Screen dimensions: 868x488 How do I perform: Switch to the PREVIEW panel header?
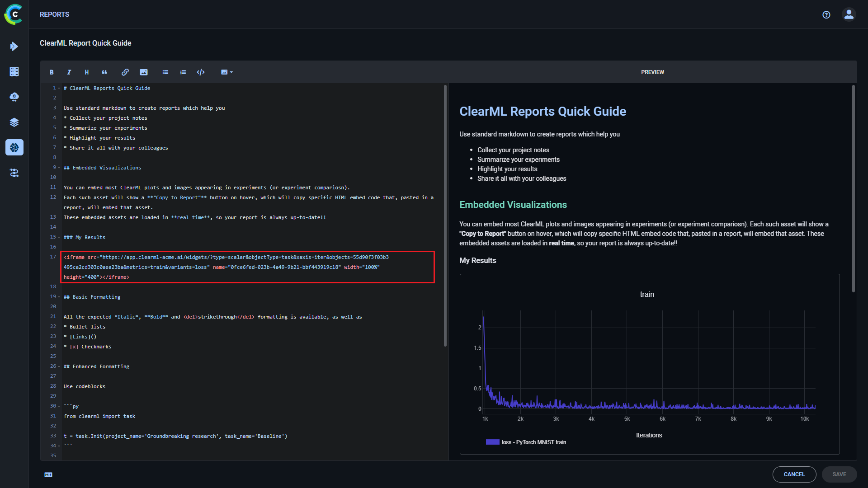(x=652, y=72)
